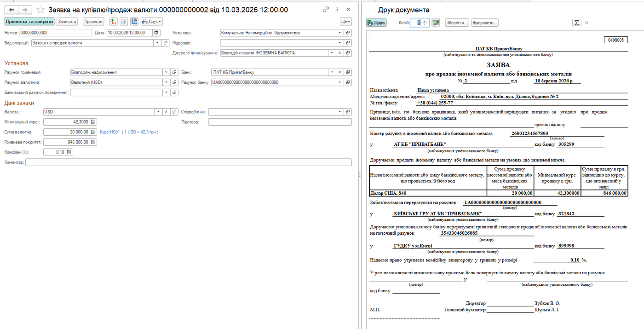Click the Записати button

[x=67, y=22]
